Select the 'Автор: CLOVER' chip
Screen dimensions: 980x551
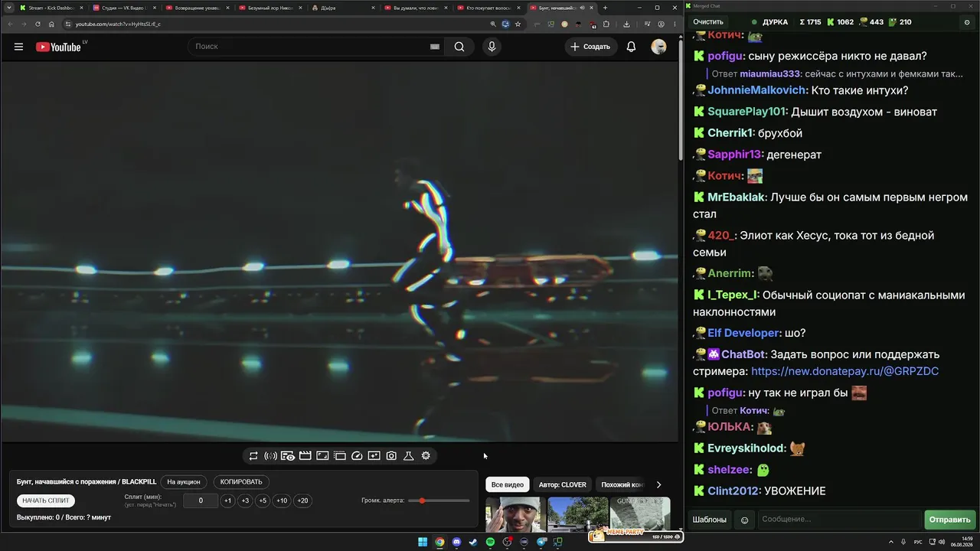(x=562, y=484)
